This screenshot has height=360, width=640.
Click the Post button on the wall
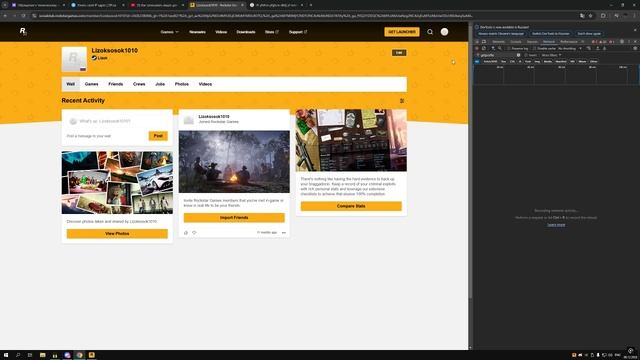point(158,136)
